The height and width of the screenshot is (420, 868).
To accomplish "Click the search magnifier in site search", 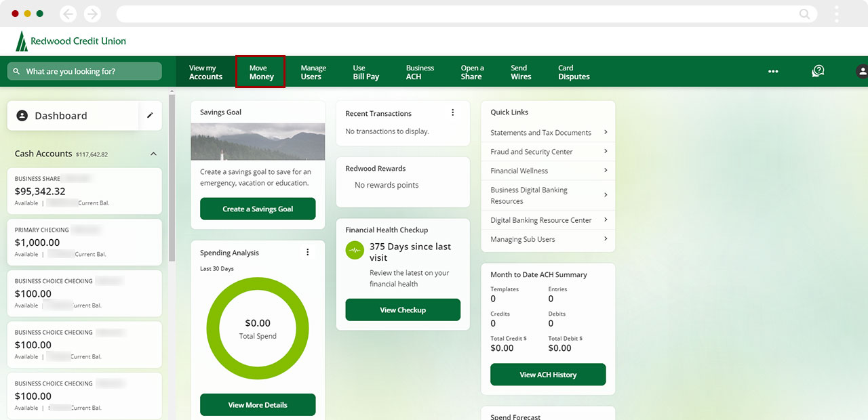I will [17, 71].
